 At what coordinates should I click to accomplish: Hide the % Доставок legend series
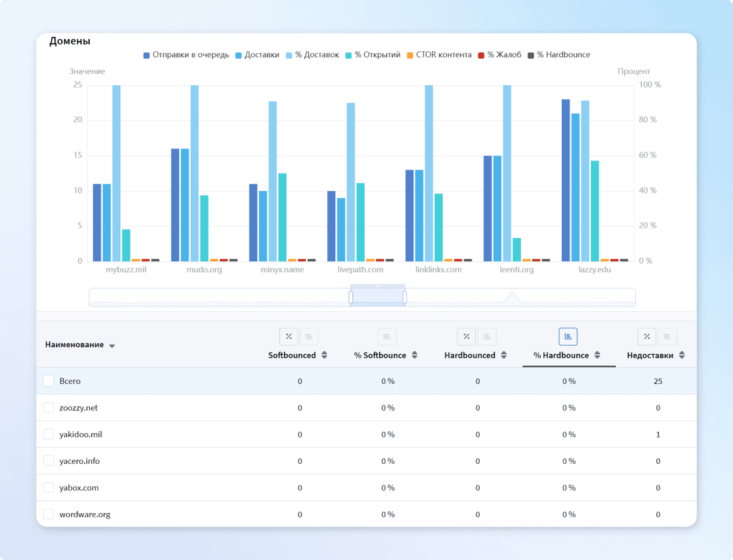(x=313, y=55)
